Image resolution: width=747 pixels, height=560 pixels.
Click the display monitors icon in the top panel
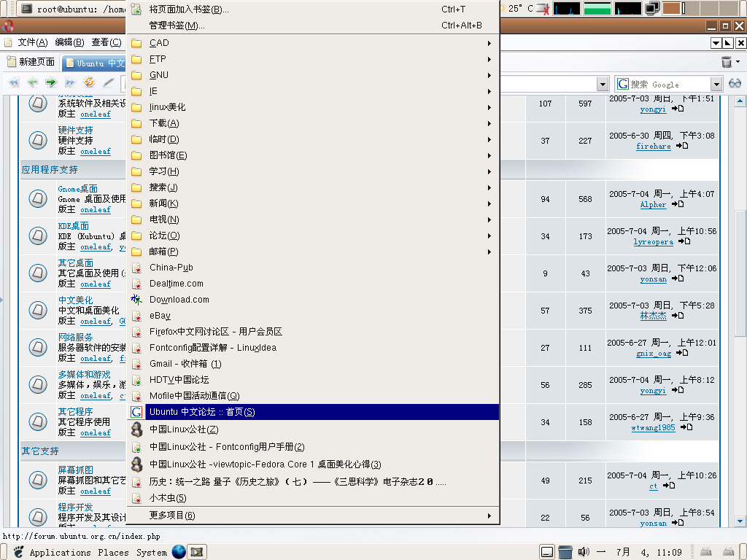click(x=652, y=9)
